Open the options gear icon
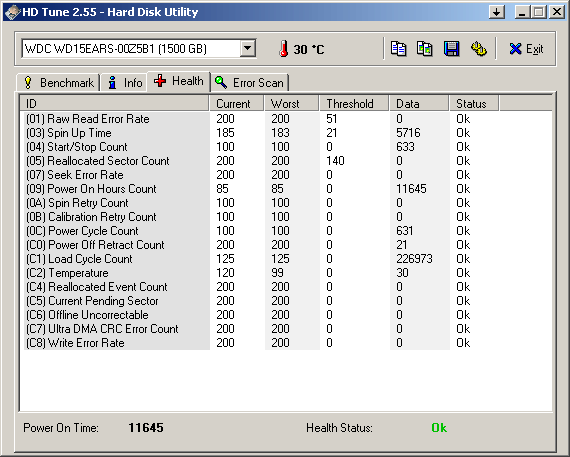Image resolution: width=570 pixels, height=457 pixels. tap(478, 49)
